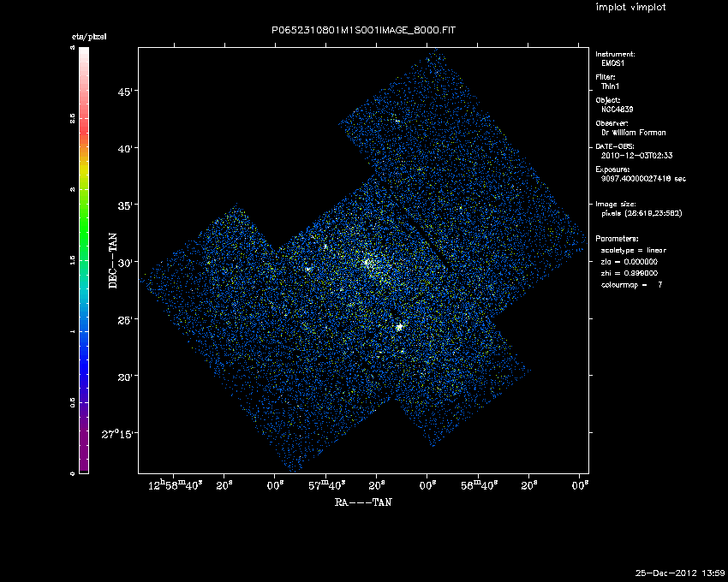Click the 25-Dec-2012 13:59 timestamp
Image resolution: width=728 pixels, height=582 pixels.
pyautogui.click(x=682, y=572)
